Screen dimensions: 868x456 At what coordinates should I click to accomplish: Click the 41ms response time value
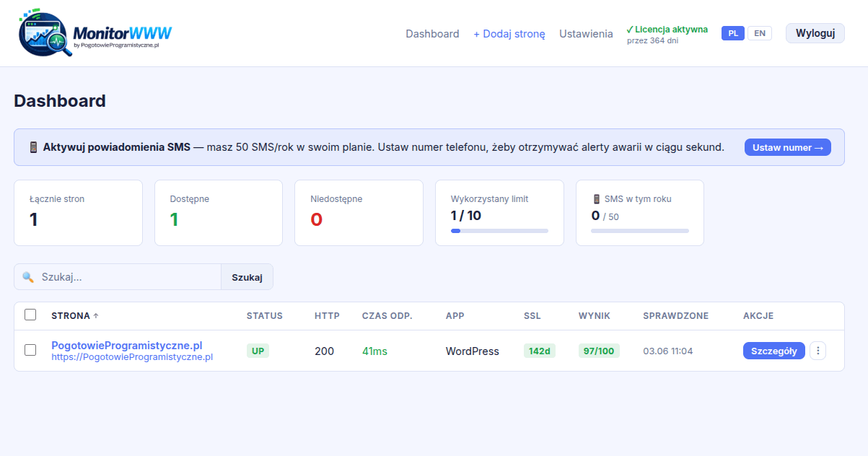(x=374, y=351)
